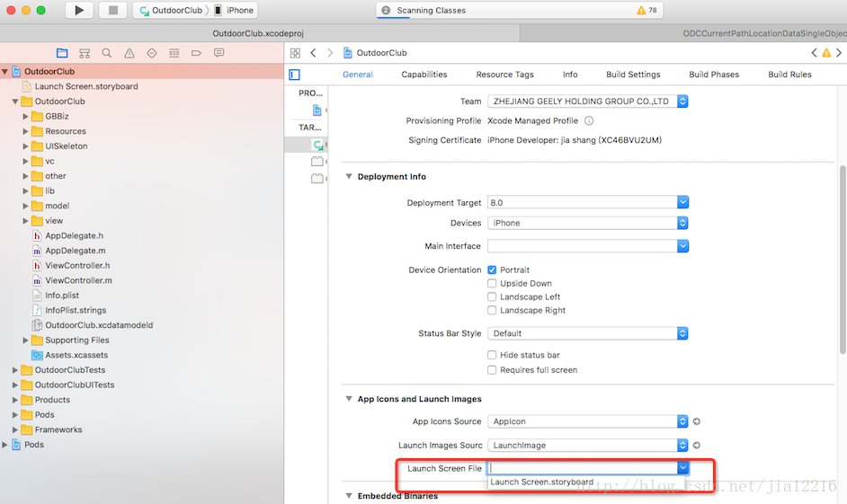This screenshot has width=847, height=504.
Task: Open the test navigator diamond icon
Action: 152,53
